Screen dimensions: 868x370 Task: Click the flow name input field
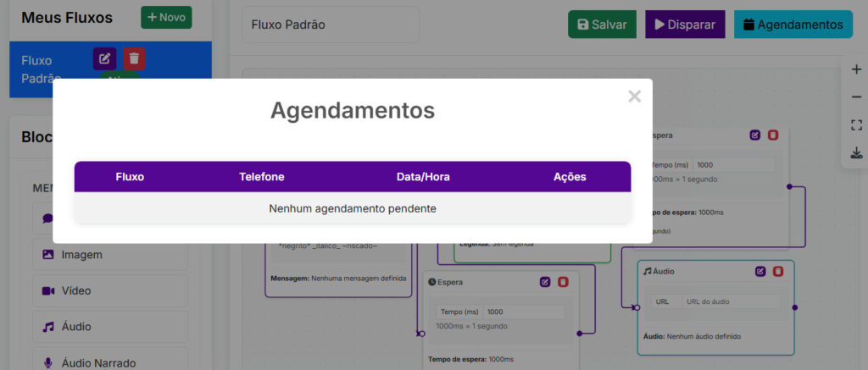[331, 25]
